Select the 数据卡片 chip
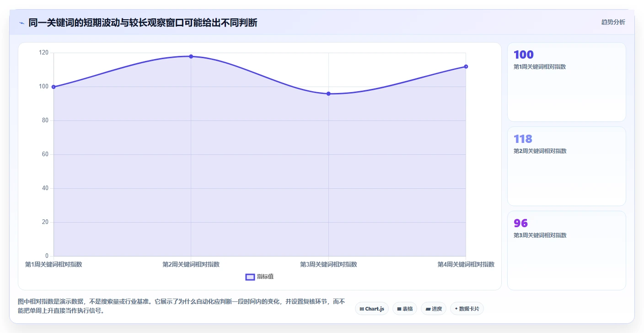The height and width of the screenshot is (333, 644). point(467,309)
